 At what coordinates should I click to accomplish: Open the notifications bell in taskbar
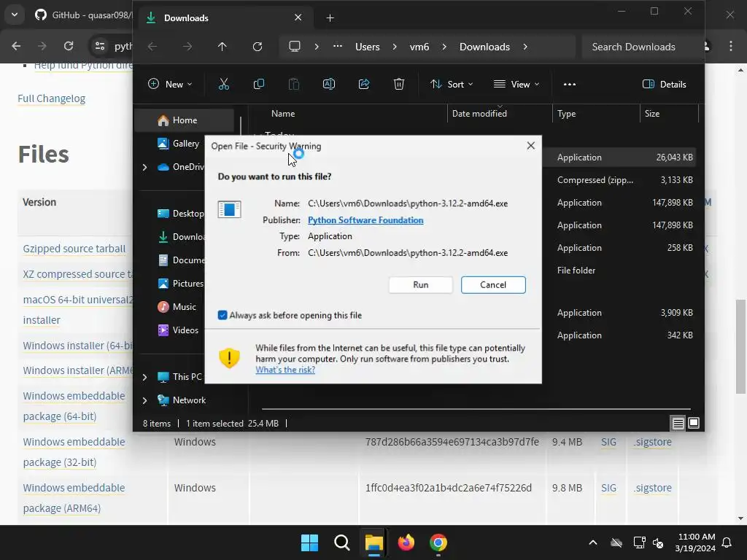coord(727,542)
